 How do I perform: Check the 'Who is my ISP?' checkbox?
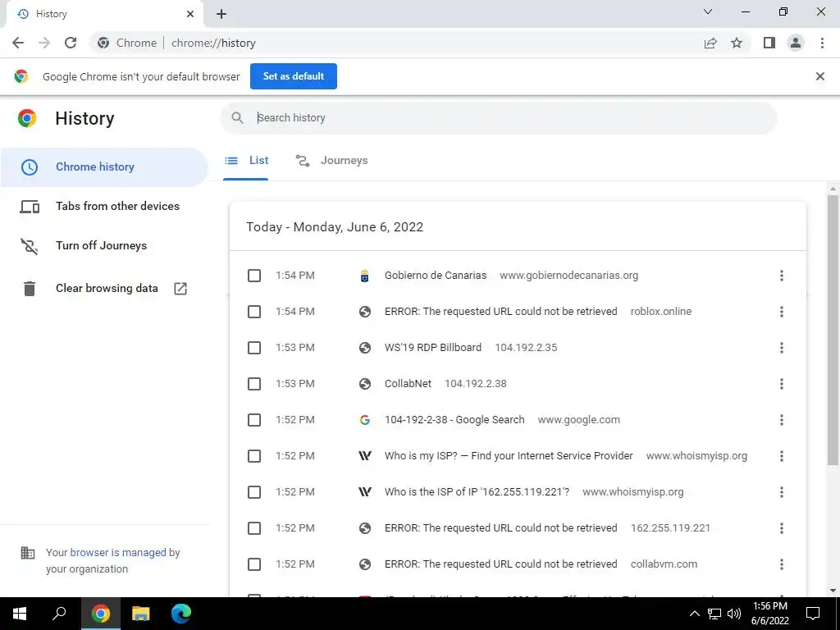(254, 456)
